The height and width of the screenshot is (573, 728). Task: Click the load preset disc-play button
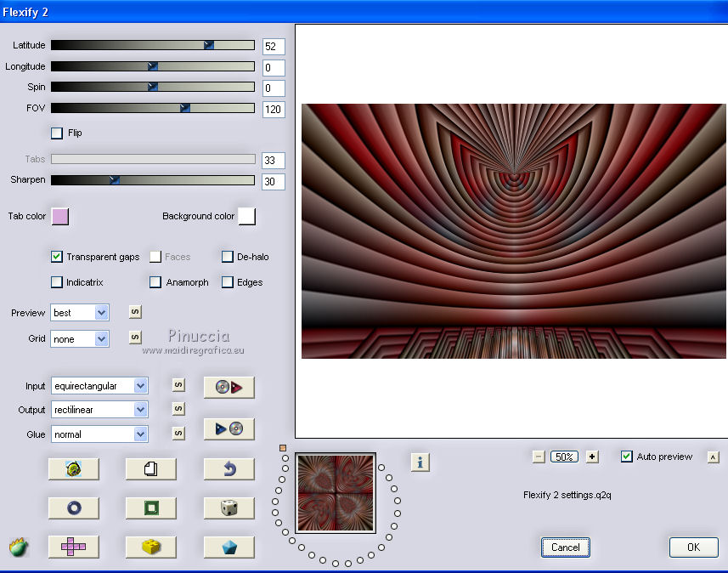[229, 387]
